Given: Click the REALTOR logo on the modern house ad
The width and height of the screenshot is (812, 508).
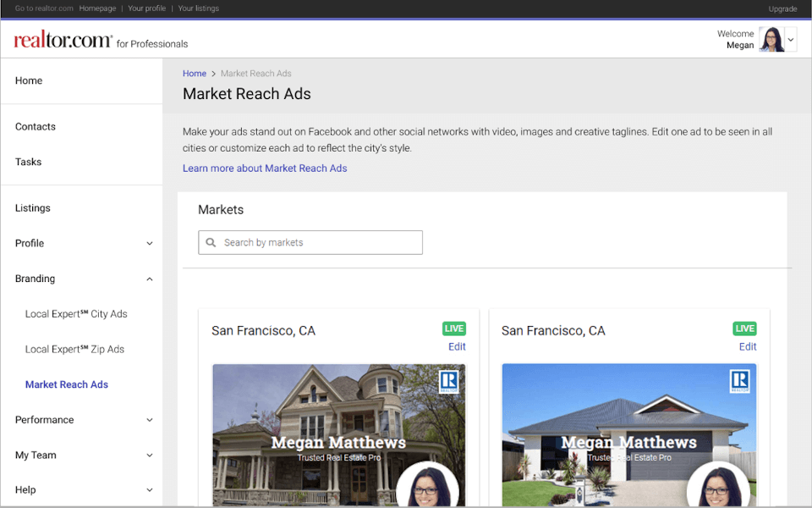Looking at the screenshot, I should click(x=739, y=381).
